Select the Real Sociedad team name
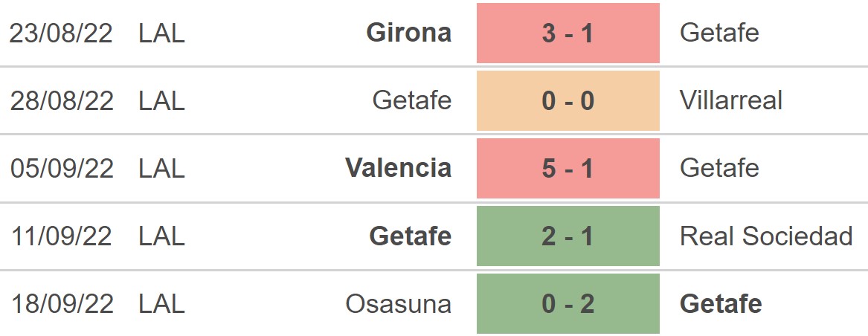 click(766, 236)
